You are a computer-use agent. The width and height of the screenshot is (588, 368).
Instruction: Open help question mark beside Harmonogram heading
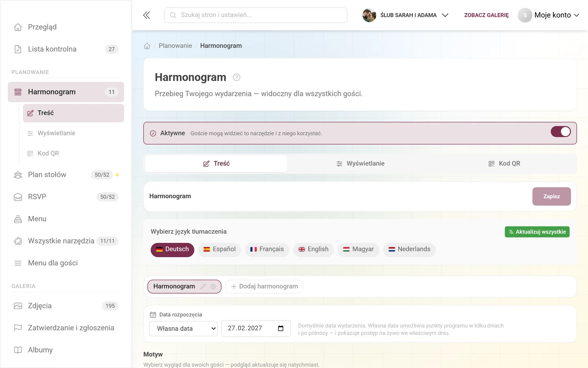[x=236, y=77]
